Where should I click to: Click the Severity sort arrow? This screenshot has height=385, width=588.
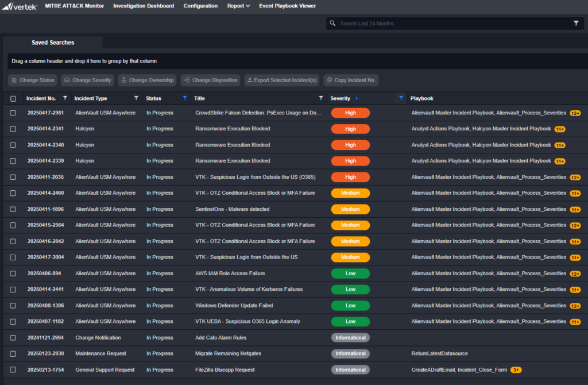(357, 98)
